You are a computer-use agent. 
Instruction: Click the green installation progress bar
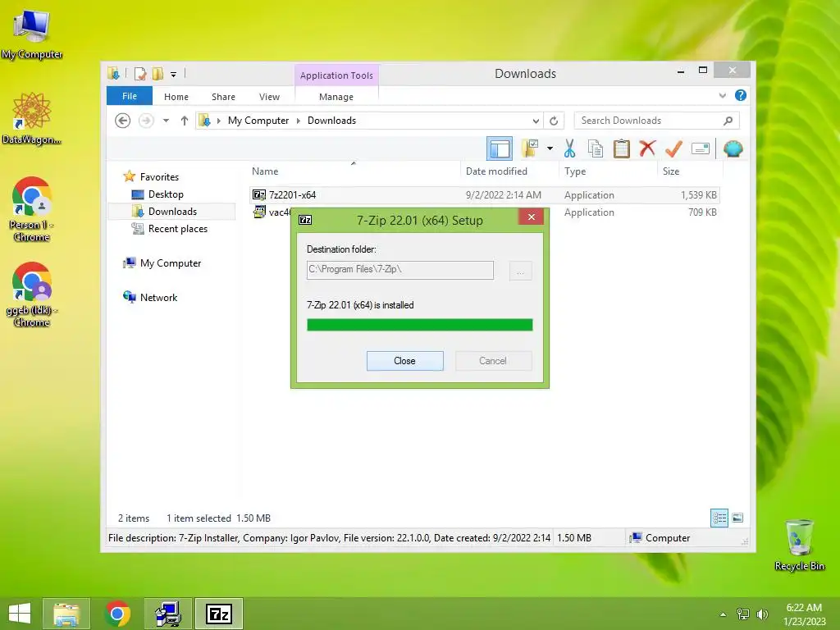coord(419,325)
